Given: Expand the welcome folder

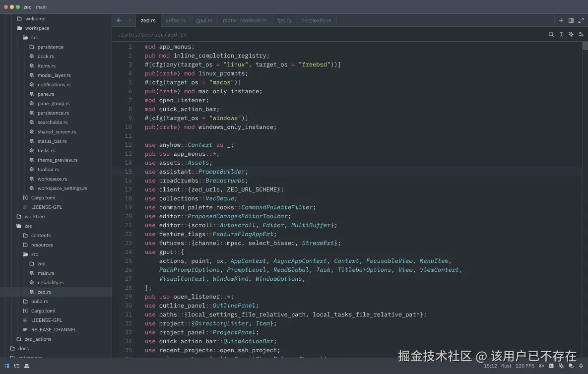Looking at the screenshot, I should tap(56, 19).
